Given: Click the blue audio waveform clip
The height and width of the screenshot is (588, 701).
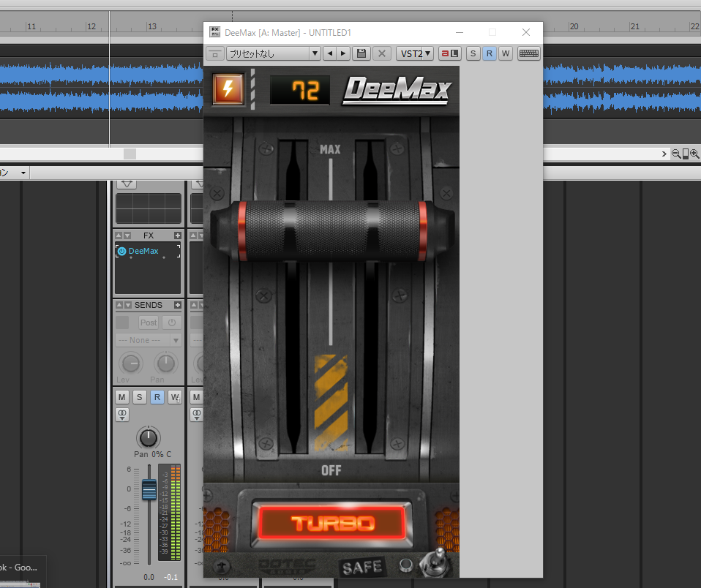Looking at the screenshot, I should pyautogui.click(x=101, y=87).
